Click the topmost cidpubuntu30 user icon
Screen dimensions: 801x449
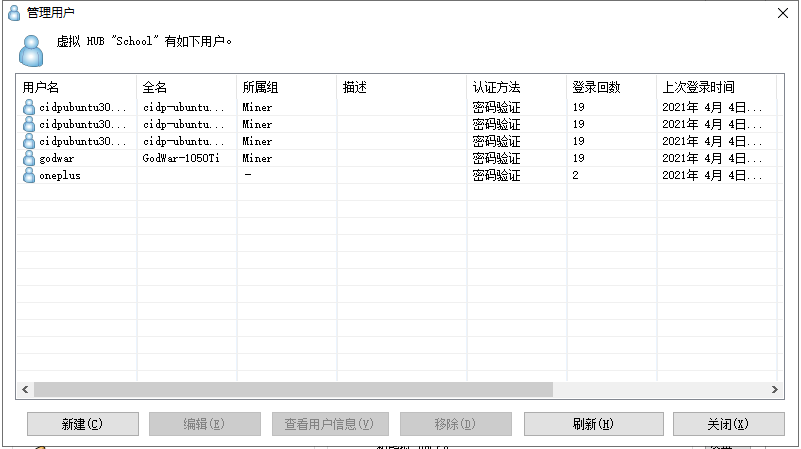coord(29,107)
